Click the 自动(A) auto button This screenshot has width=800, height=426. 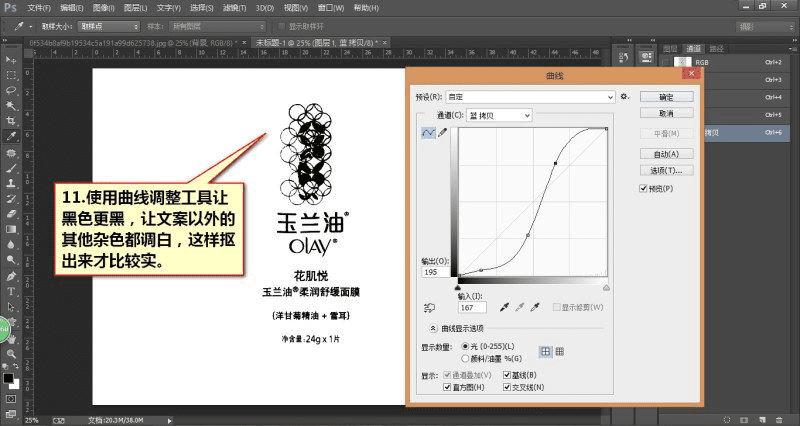tap(666, 154)
